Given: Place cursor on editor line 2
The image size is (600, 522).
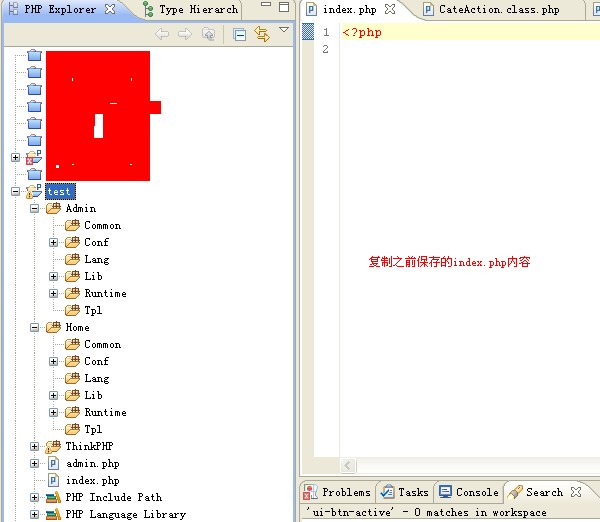Looking at the screenshot, I should coord(470,49).
